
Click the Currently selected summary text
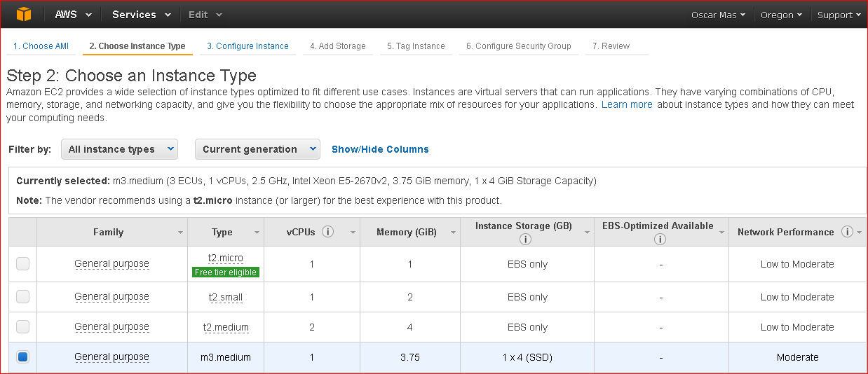pyautogui.click(x=306, y=181)
